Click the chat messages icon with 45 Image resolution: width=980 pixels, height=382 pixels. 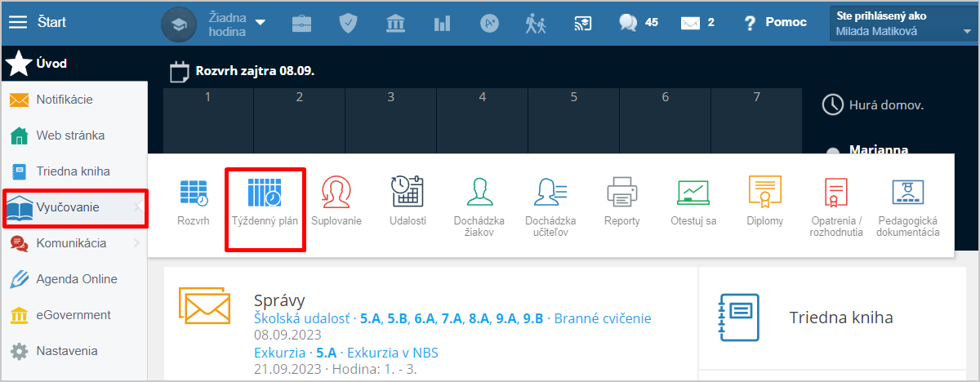629,23
